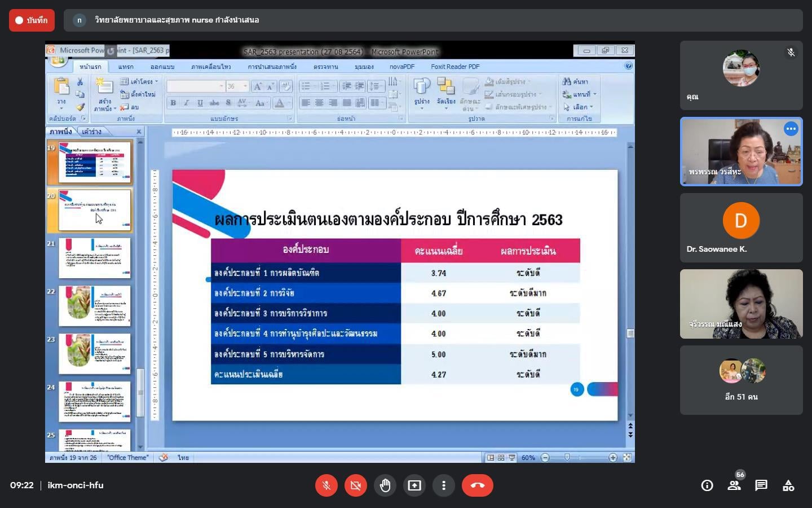Open the present screen share button

(414, 485)
